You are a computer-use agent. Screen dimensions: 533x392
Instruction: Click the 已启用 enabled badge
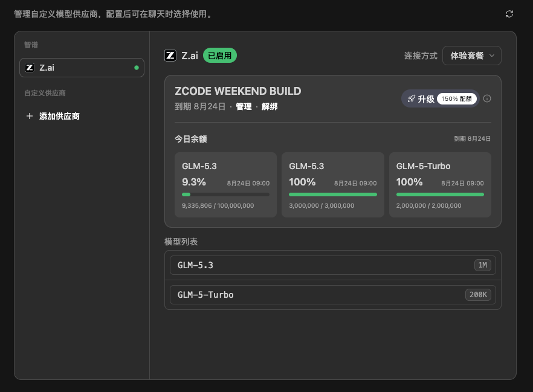pos(219,56)
